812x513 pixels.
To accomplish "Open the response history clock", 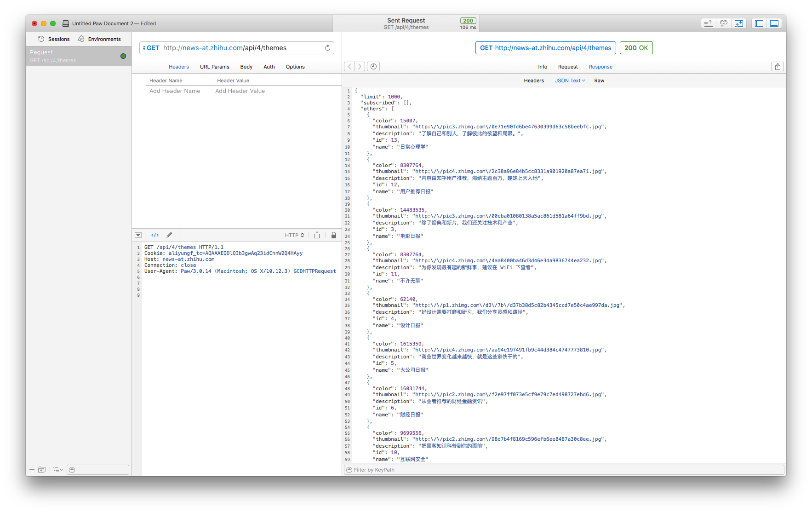I will point(374,67).
